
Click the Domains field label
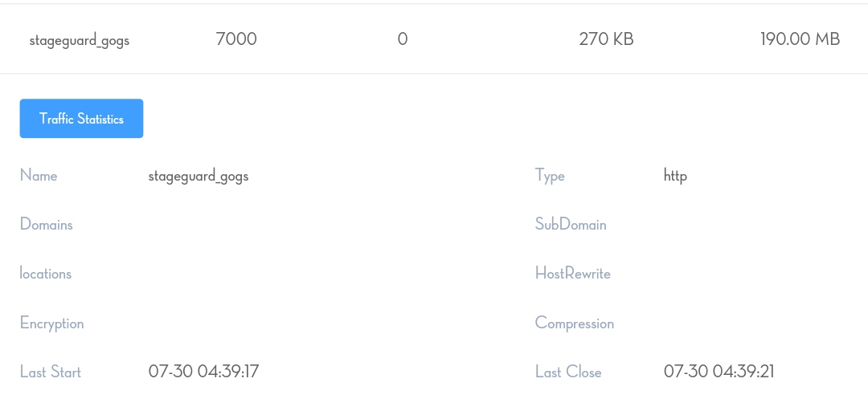(x=46, y=225)
